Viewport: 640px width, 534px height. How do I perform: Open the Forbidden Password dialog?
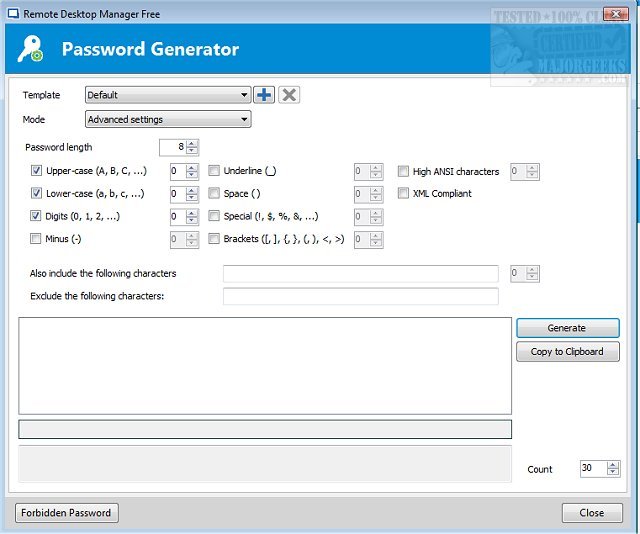(x=67, y=513)
